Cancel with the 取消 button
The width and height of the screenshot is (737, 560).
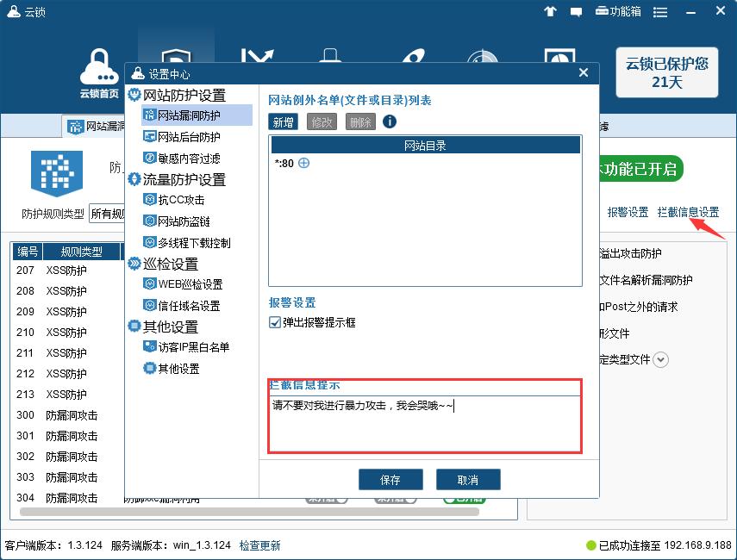tap(468, 480)
